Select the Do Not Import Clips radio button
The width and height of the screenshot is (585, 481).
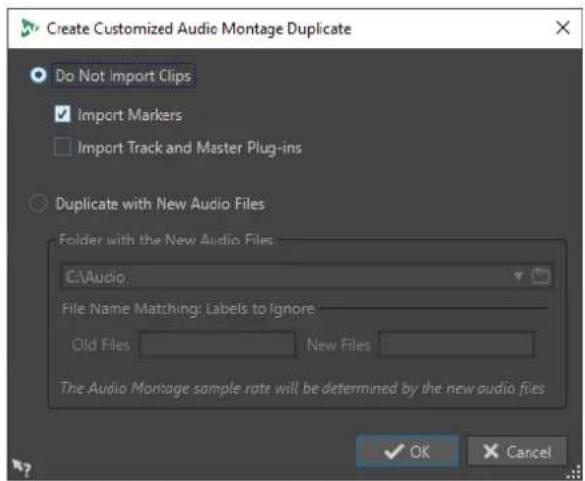(38, 75)
